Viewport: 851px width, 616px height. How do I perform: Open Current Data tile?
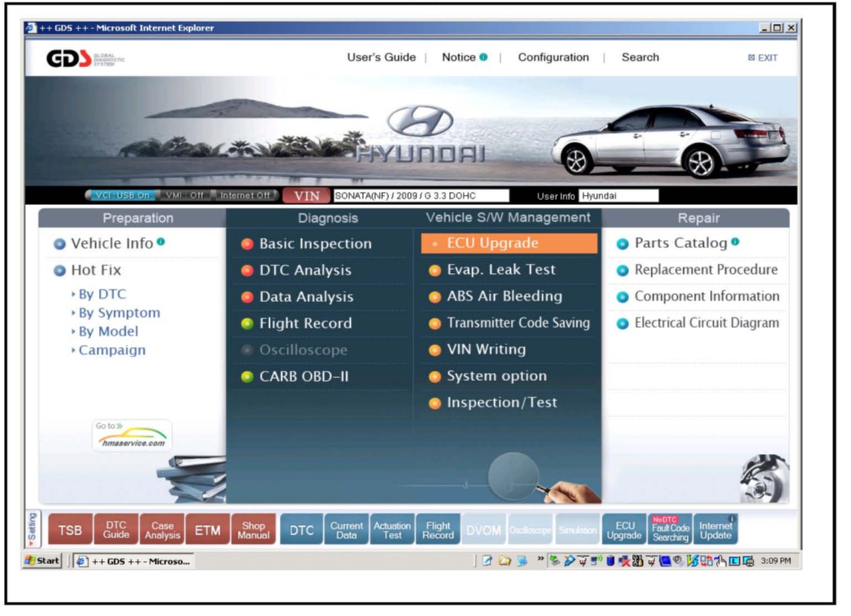point(346,530)
